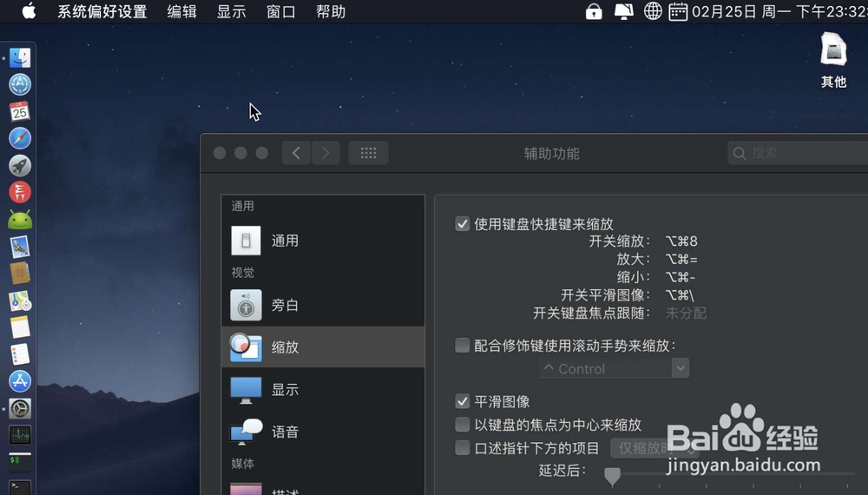Show all preferences grid button
The image size is (868, 495).
pos(368,153)
